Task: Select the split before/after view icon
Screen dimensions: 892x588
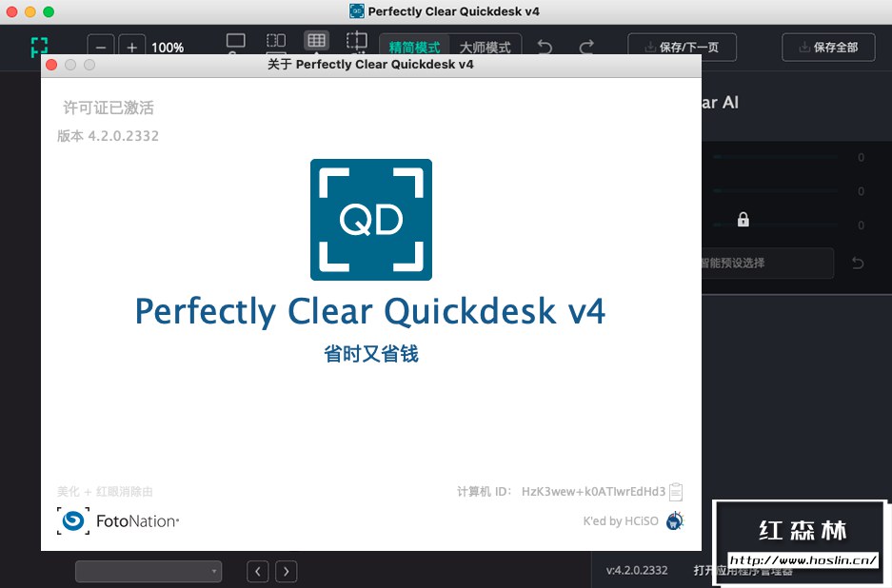Action: [x=276, y=42]
